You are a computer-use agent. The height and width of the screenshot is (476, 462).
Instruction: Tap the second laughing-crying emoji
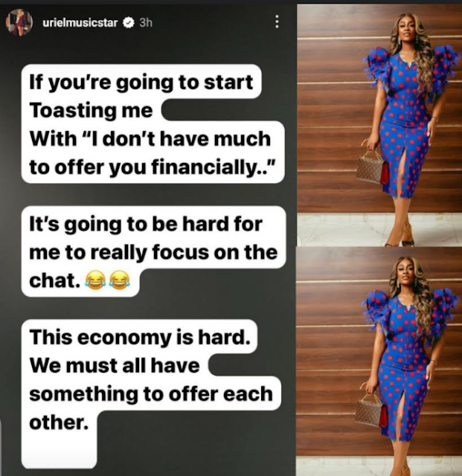coord(119,280)
